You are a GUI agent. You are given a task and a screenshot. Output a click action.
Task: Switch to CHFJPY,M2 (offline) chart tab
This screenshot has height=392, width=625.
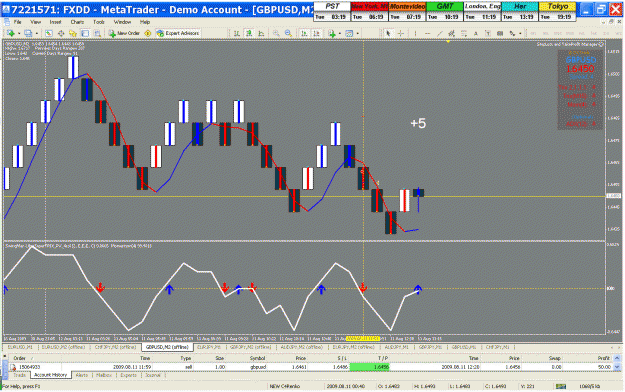[x=116, y=347]
